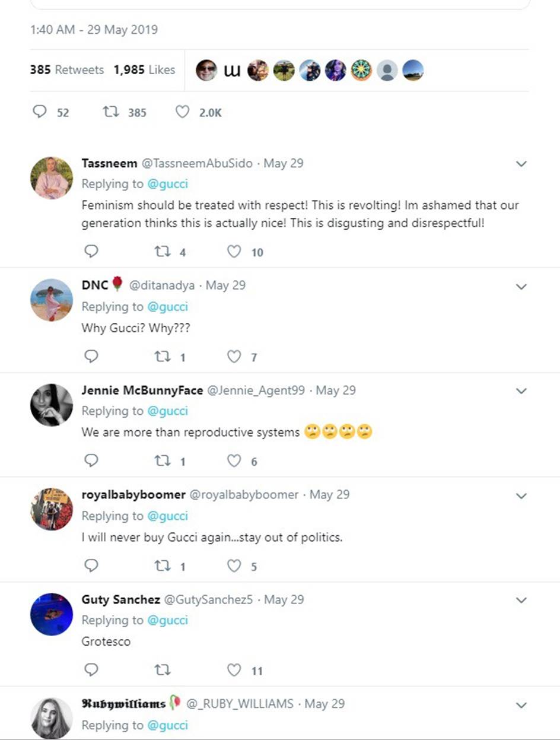560x740 pixels.
Task: Open the 385 Retweets list
Action: [x=66, y=70]
